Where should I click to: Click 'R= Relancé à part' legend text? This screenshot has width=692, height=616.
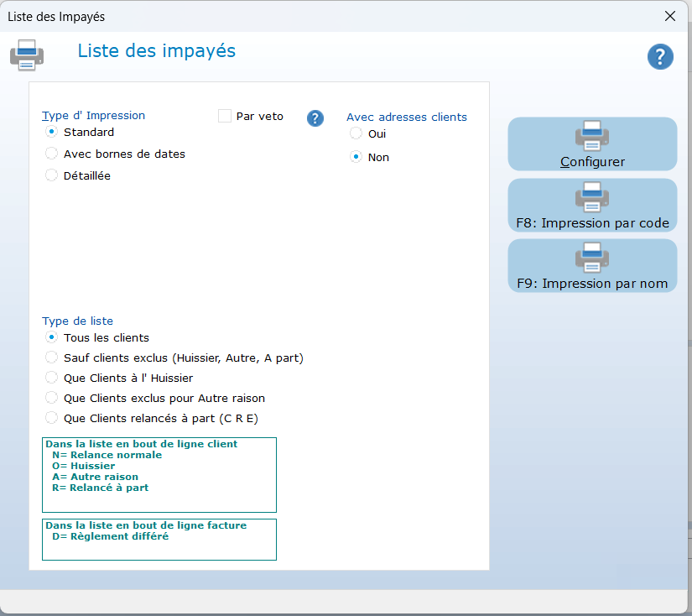click(x=100, y=488)
